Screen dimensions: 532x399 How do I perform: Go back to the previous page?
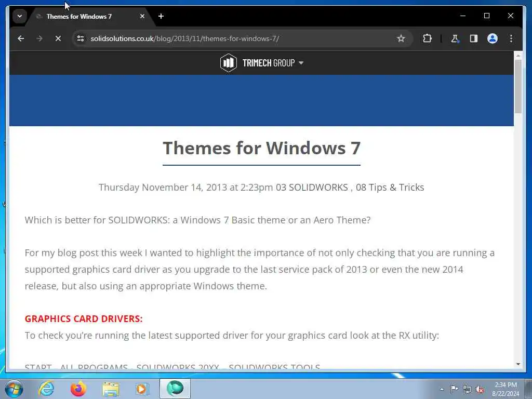[x=21, y=38]
